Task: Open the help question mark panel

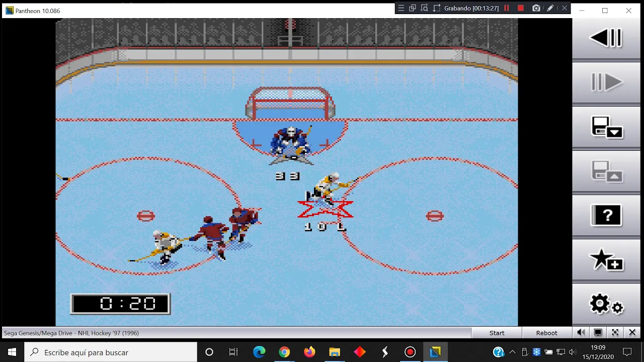Action: 607,215
